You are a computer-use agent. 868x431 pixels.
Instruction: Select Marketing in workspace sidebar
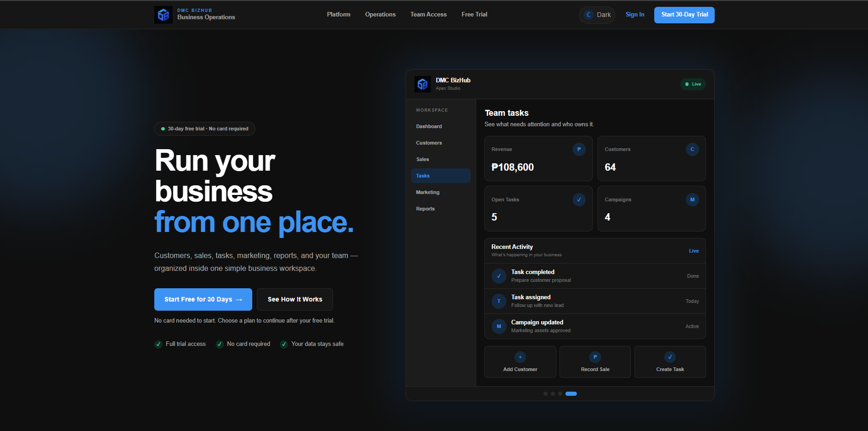[441, 192]
